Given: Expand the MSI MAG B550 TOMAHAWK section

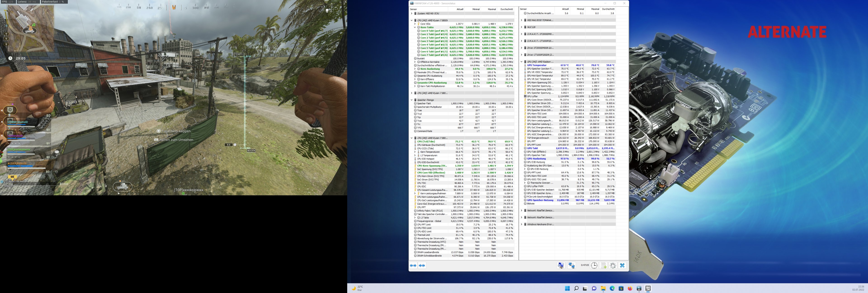Looking at the screenshot, I should (x=521, y=20).
